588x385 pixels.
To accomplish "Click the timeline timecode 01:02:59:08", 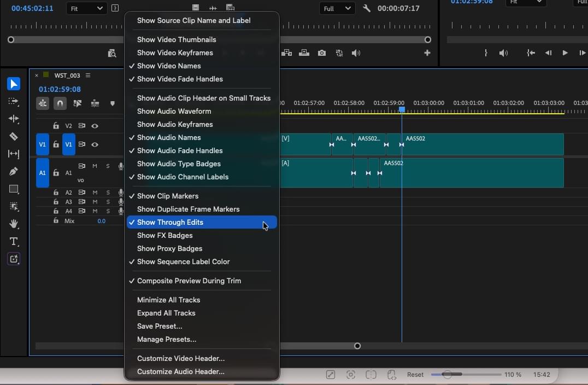I will [60, 89].
